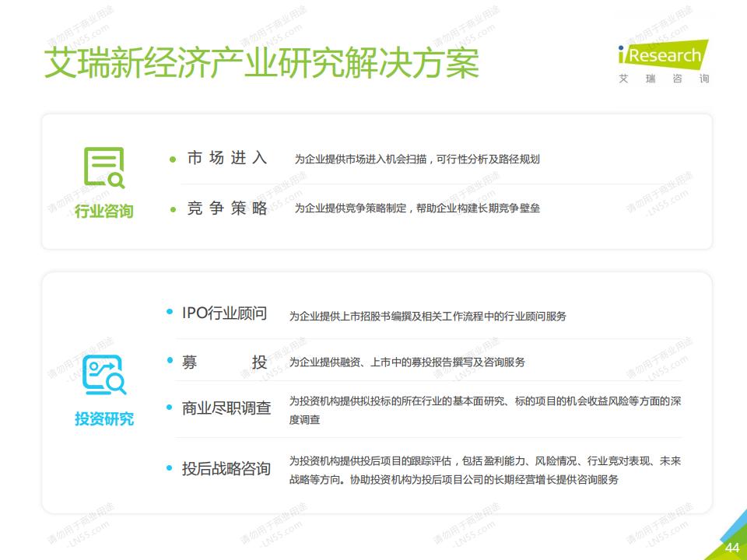Select the 竞争策略 heading

[226, 208]
